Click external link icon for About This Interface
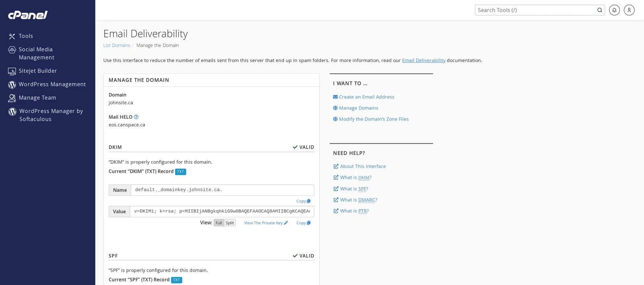Screen dimensions: 644x285 click(336, 166)
